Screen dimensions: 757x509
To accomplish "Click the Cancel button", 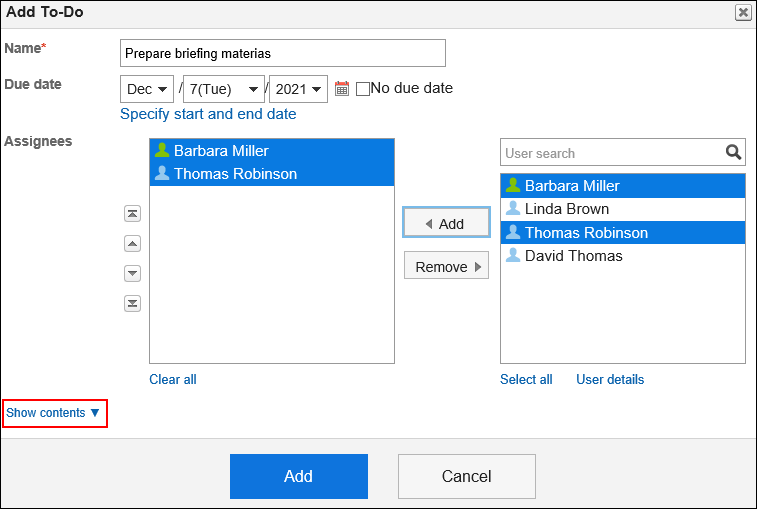I will tap(467, 476).
